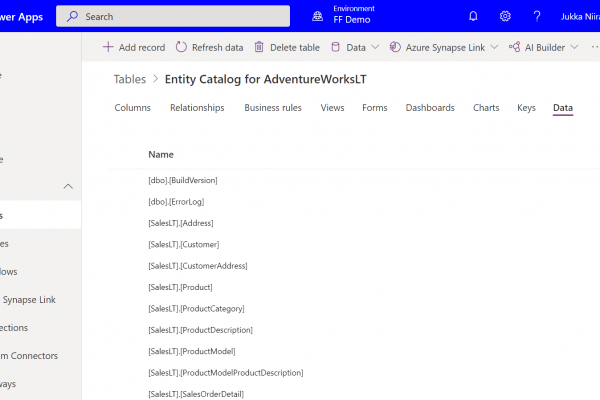
Task: Click the Azure Synapse Link icon
Action: [395, 47]
